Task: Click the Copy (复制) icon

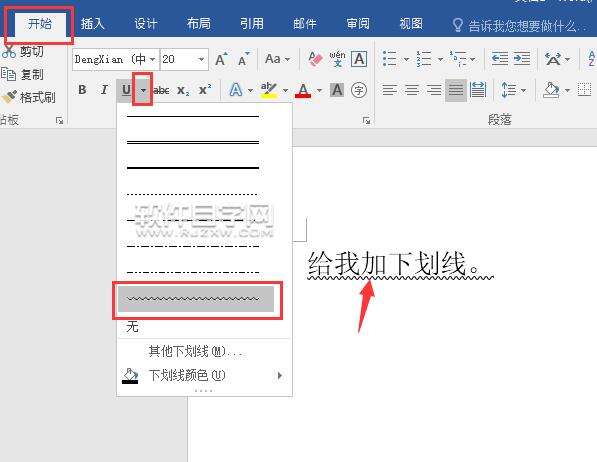Action: (8, 74)
